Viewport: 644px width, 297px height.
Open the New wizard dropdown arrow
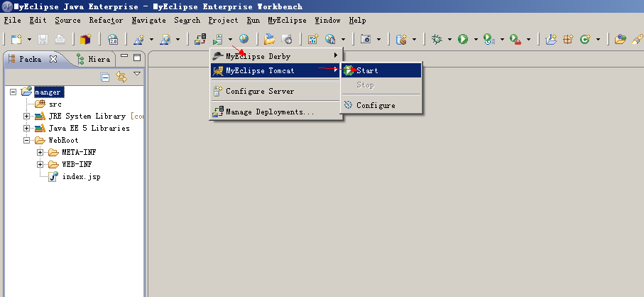click(x=29, y=40)
